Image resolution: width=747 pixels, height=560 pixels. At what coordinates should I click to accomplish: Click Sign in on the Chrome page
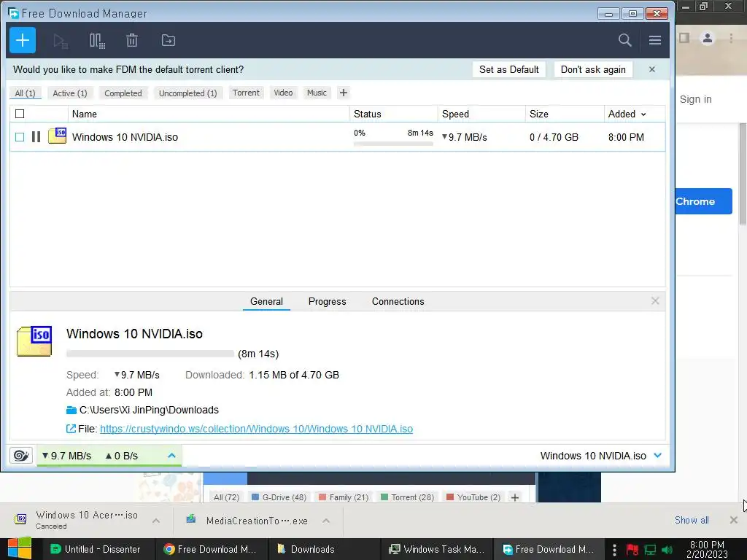click(x=695, y=99)
